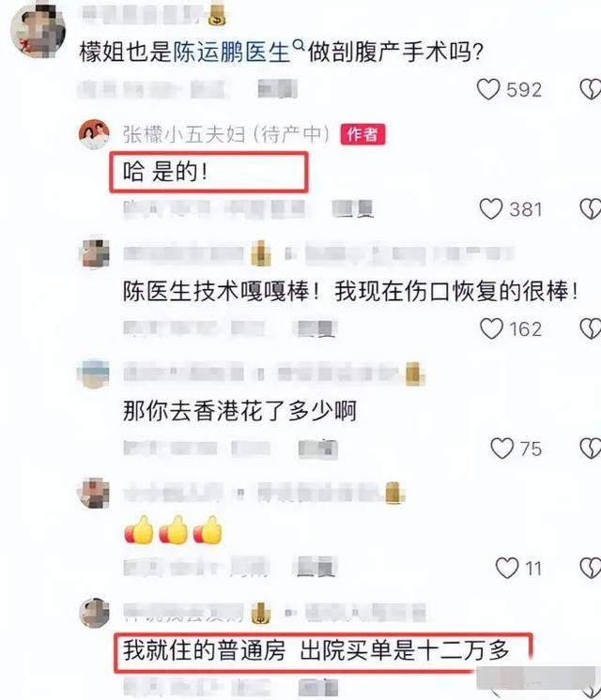Tap search magnifier icon after 陈运鹏医生

pos(299,45)
